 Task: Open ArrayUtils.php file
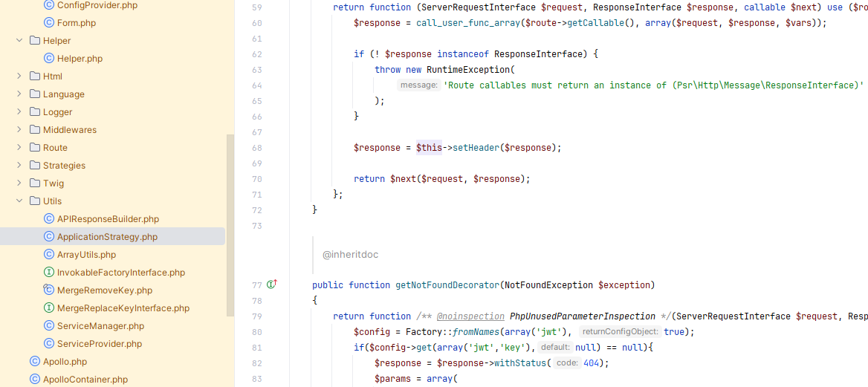[86, 255]
